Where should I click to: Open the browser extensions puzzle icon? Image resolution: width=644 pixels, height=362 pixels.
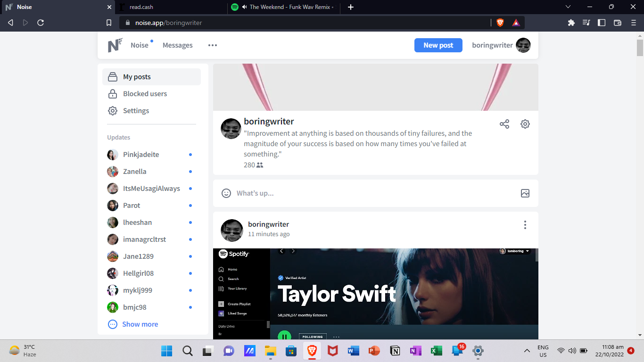(x=571, y=23)
